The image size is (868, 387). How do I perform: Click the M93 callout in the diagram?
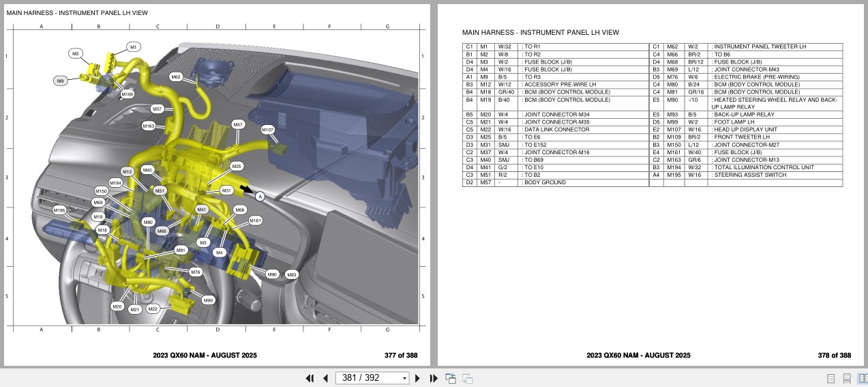pos(292,274)
